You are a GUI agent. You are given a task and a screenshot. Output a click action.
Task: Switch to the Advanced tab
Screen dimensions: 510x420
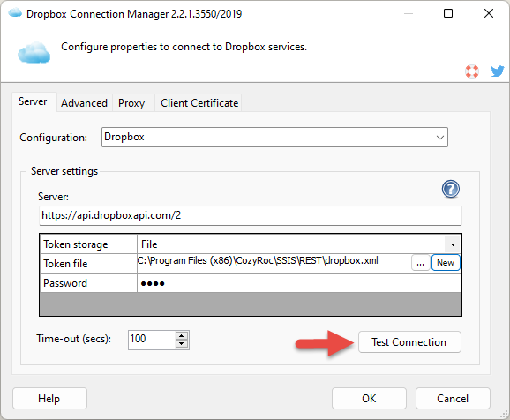tap(84, 103)
